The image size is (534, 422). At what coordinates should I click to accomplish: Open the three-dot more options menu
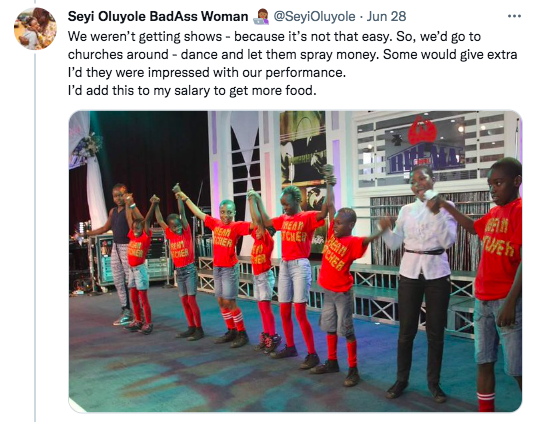tap(514, 16)
